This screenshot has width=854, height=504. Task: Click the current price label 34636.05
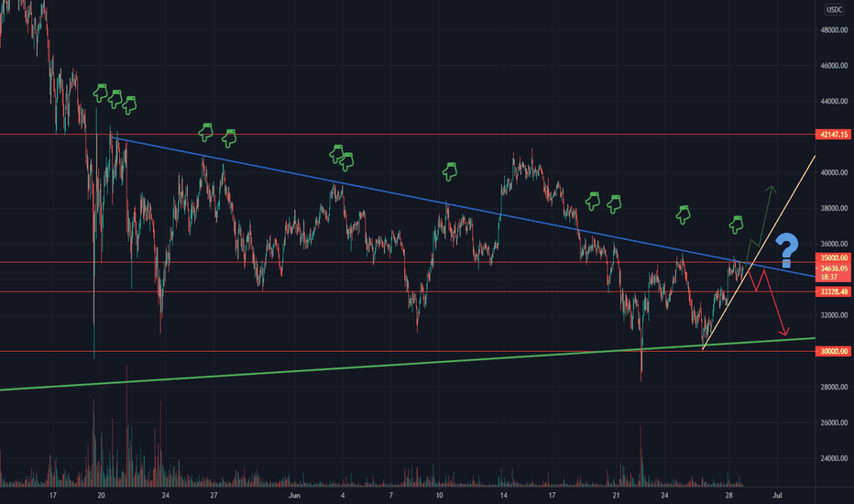click(x=833, y=268)
